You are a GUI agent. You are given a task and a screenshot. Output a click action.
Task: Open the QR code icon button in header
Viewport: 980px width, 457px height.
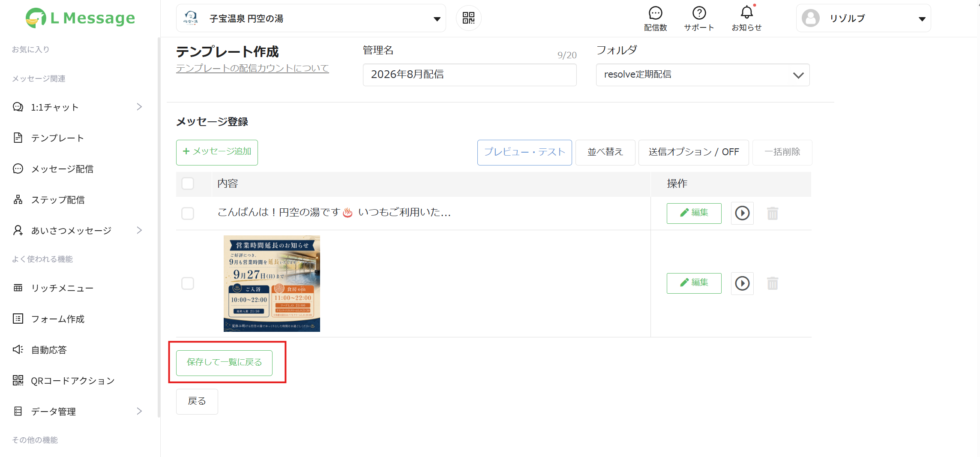468,18
